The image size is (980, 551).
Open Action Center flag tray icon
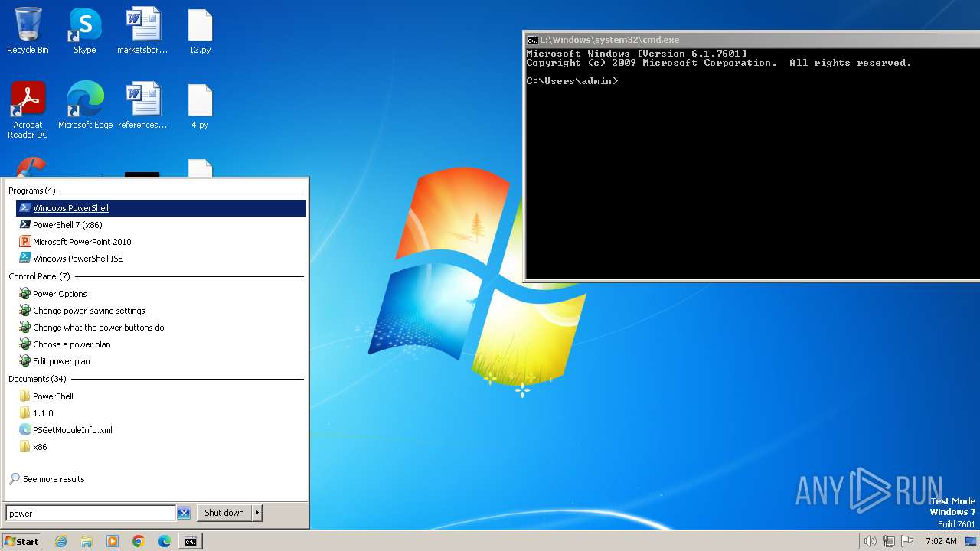click(907, 541)
